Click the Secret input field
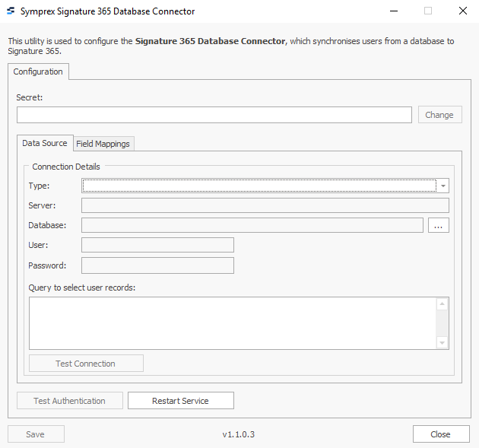 click(214, 115)
